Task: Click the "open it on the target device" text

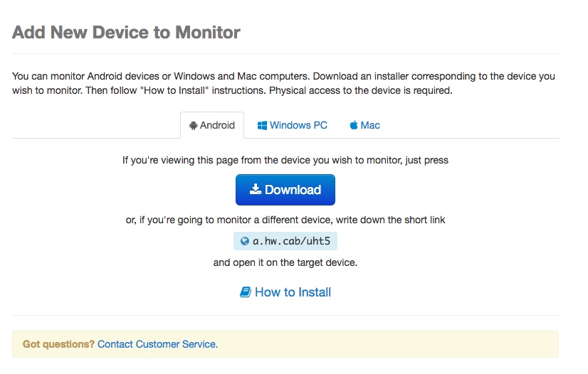Action: click(x=285, y=262)
